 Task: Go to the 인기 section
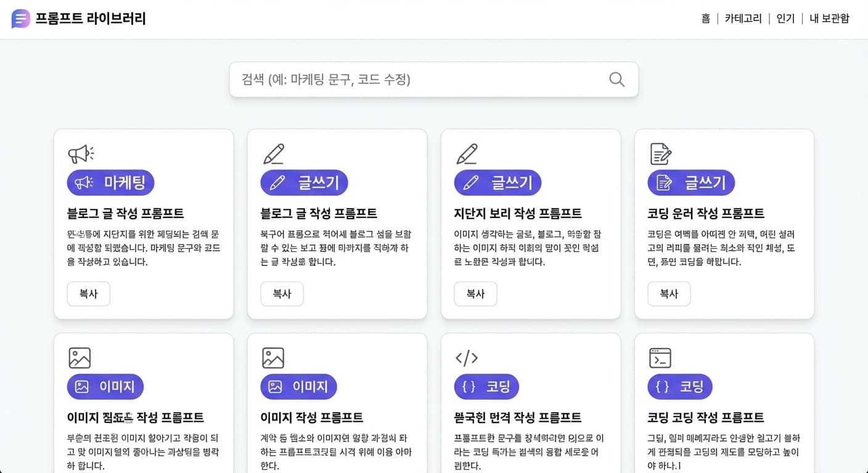click(x=785, y=18)
